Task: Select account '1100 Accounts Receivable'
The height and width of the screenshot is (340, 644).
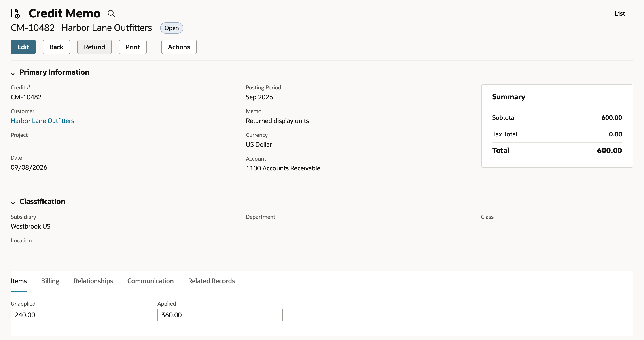Action: [x=283, y=168]
